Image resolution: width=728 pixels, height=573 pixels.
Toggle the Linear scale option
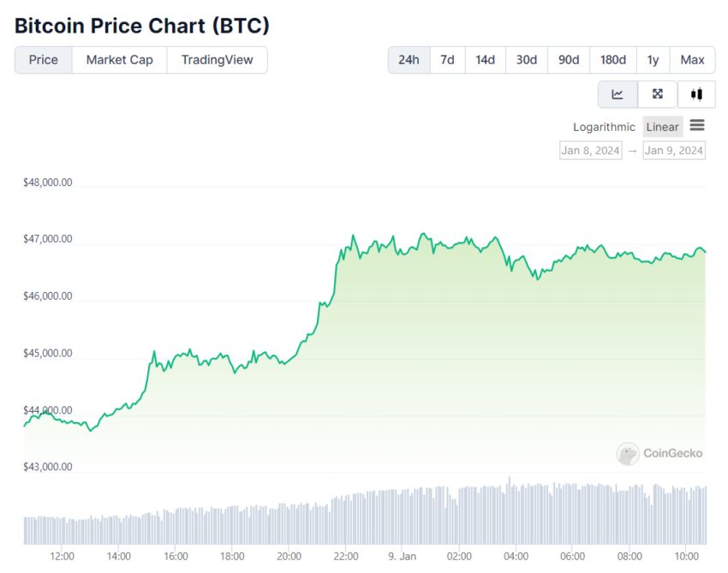coord(663,127)
